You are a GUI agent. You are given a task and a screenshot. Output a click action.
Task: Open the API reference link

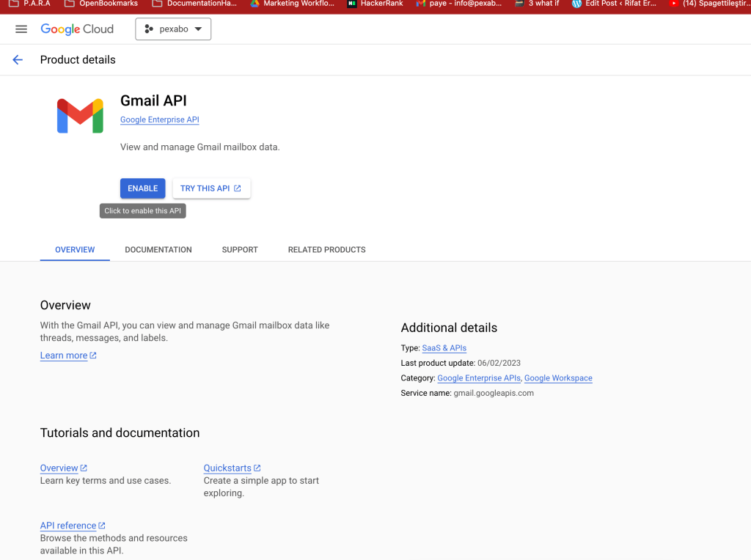(68, 526)
